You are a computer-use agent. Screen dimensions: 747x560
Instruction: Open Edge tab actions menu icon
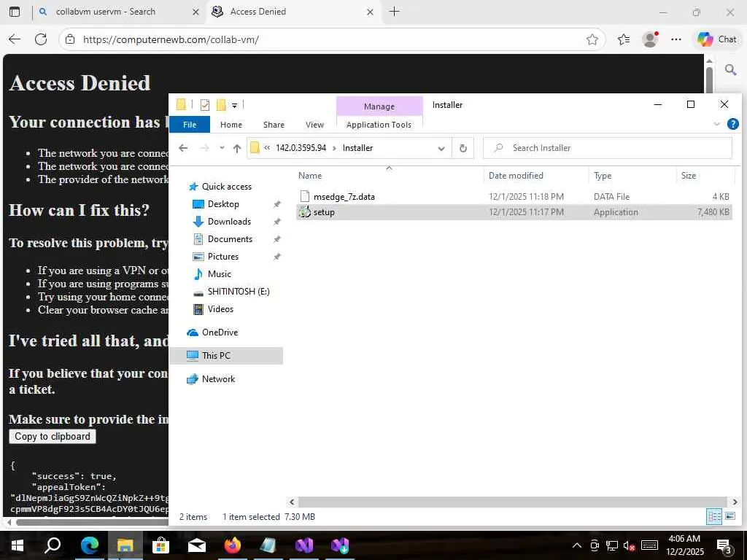(15, 12)
